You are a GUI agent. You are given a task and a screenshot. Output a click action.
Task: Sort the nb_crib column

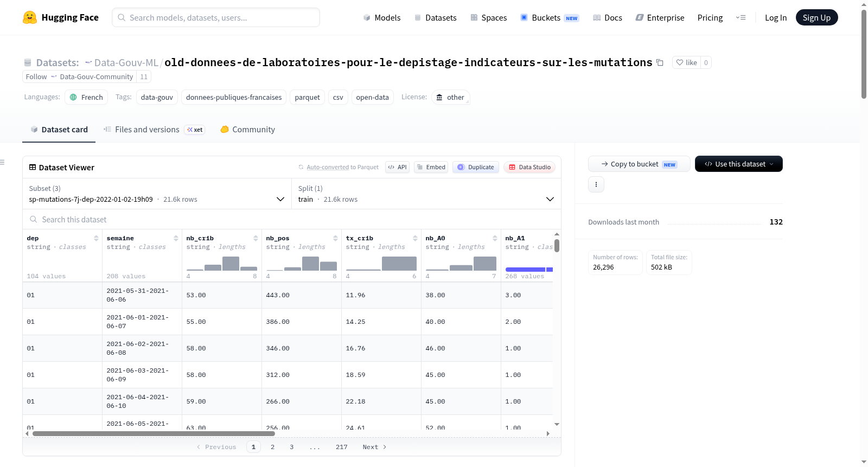click(256, 238)
